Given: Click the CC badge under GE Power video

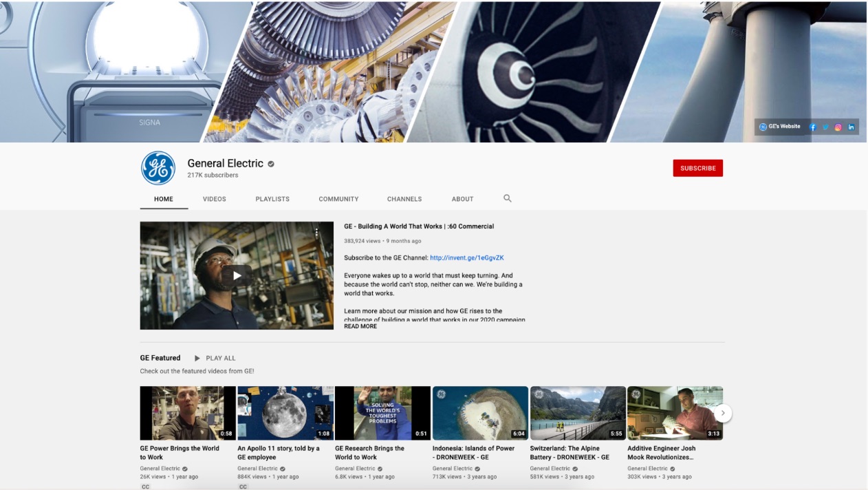Looking at the screenshot, I should (x=145, y=487).
